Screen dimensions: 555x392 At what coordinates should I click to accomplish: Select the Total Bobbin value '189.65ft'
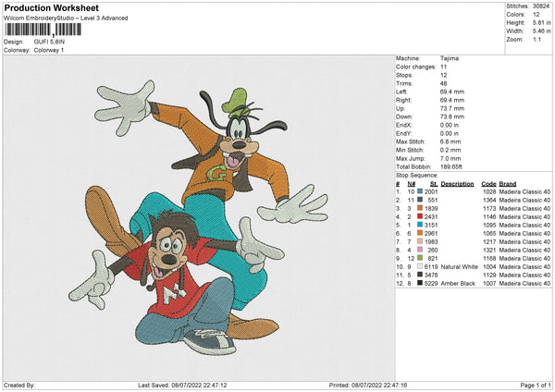[x=451, y=166]
